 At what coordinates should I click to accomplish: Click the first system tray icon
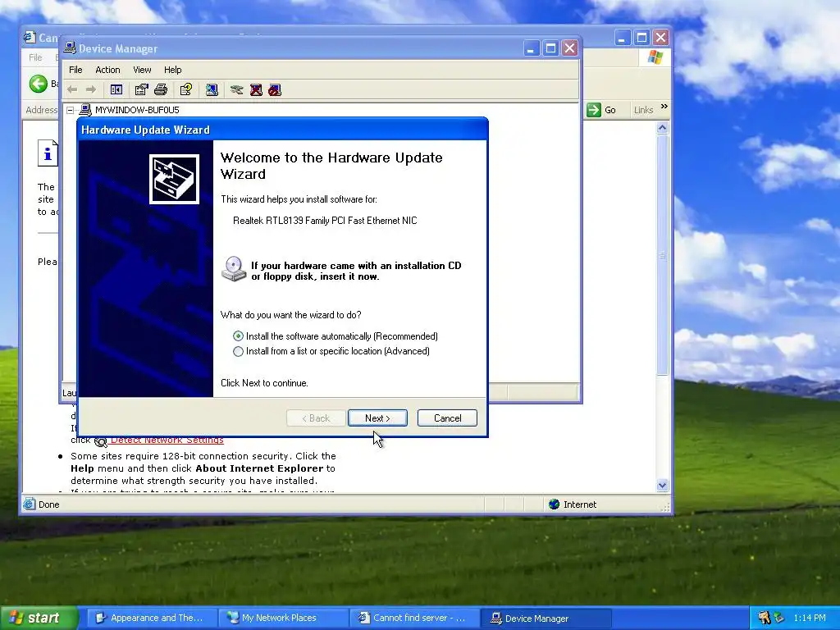click(764, 618)
